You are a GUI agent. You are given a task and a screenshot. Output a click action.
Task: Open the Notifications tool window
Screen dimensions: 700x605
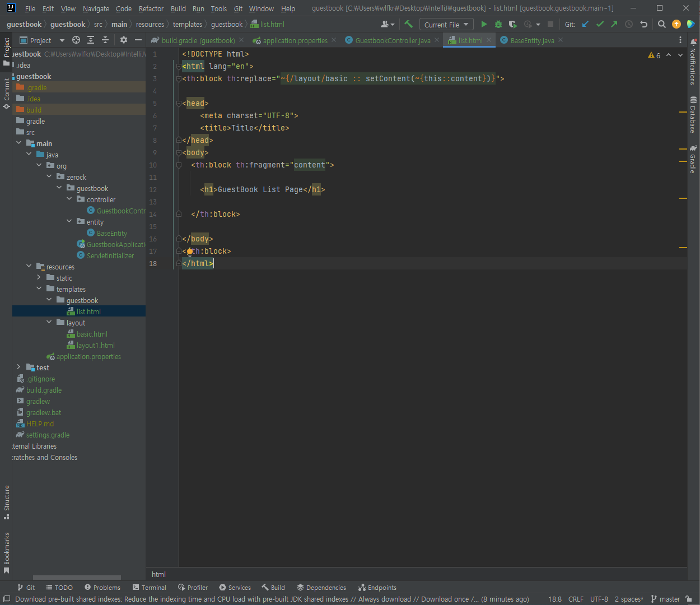693,62
